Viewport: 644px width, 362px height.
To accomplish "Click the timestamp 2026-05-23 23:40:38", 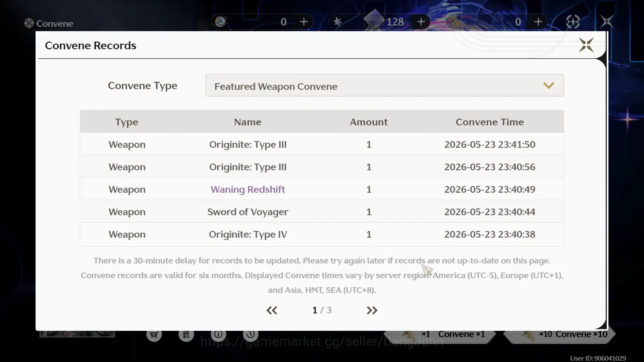I will 490,234.
